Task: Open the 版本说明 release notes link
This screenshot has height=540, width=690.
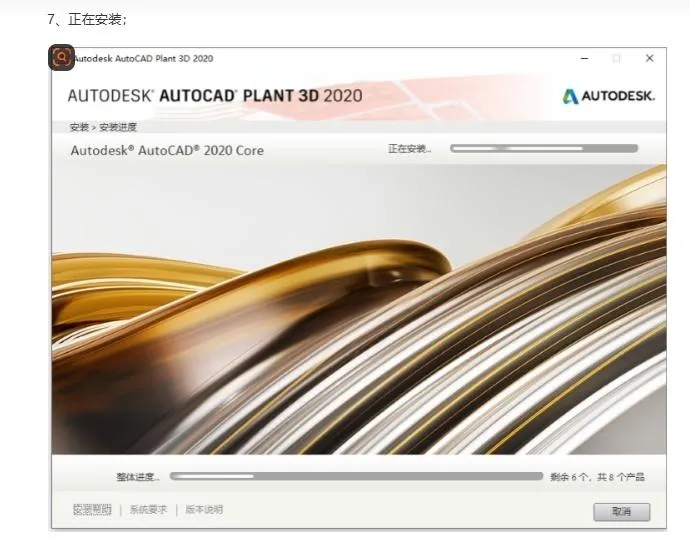Action: (x=204, y=510)
